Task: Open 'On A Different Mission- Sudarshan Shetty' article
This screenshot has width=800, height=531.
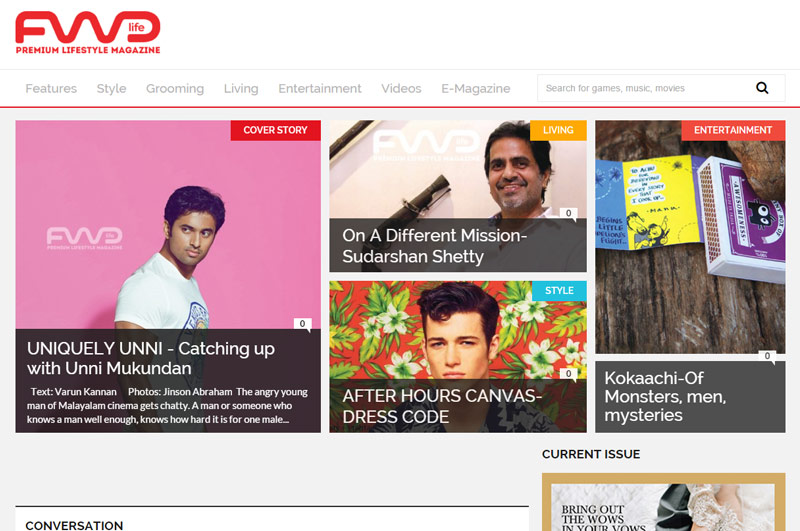Action: [x=434, y=246]
